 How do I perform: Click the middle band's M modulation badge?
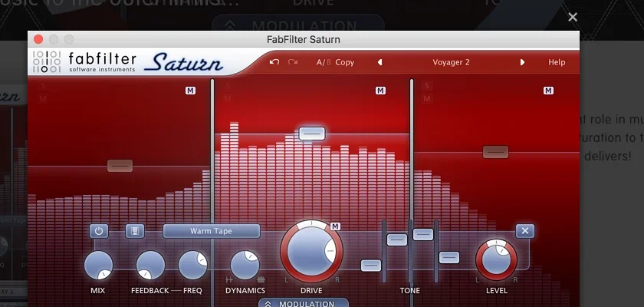(x=381, y=91)
